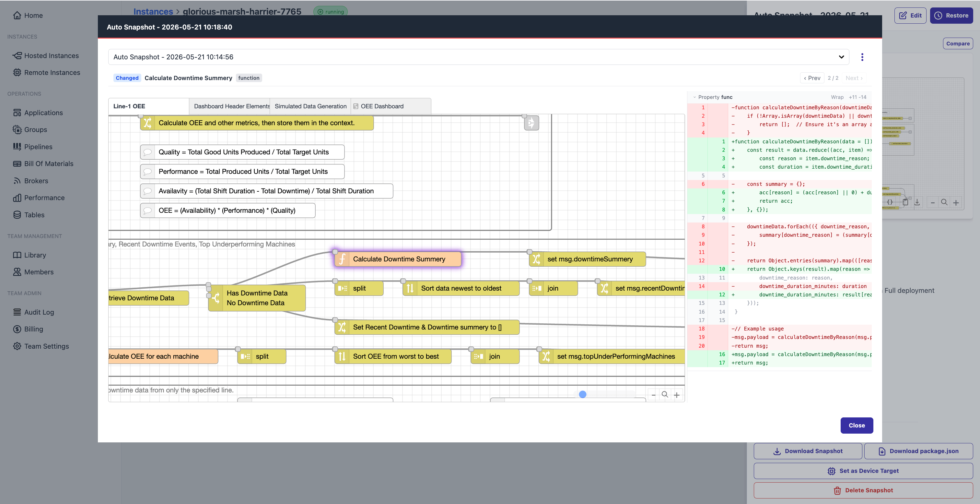Click the Edit snapshot button
This screenshot has width=980, height=504.
coord(910,16)
